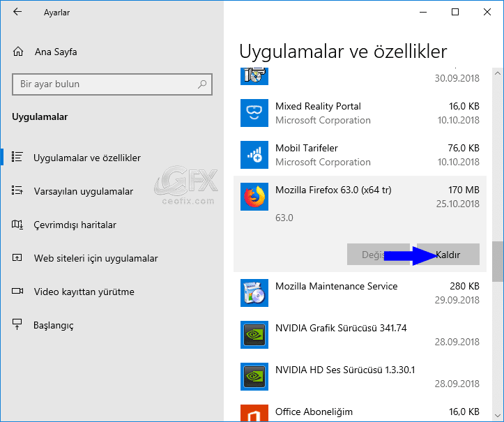Close the Ayarlar window
The width and height of the screenshot is (504, 422).
pos(487,13)
